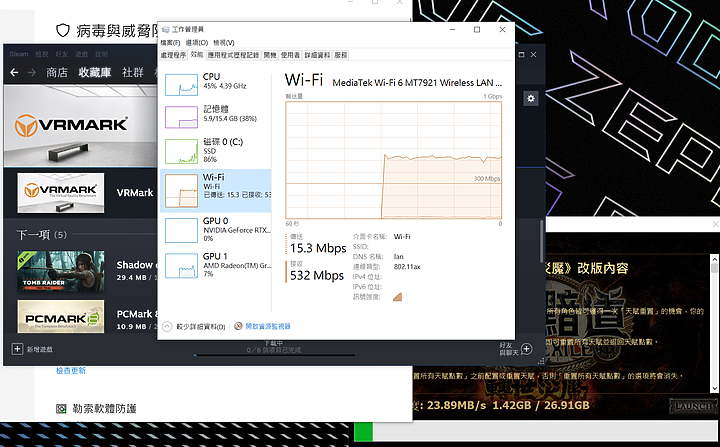The height and width of the screenshot is (447, 720).
Task: Click the launcher green download progress bar
Action: 364,432
